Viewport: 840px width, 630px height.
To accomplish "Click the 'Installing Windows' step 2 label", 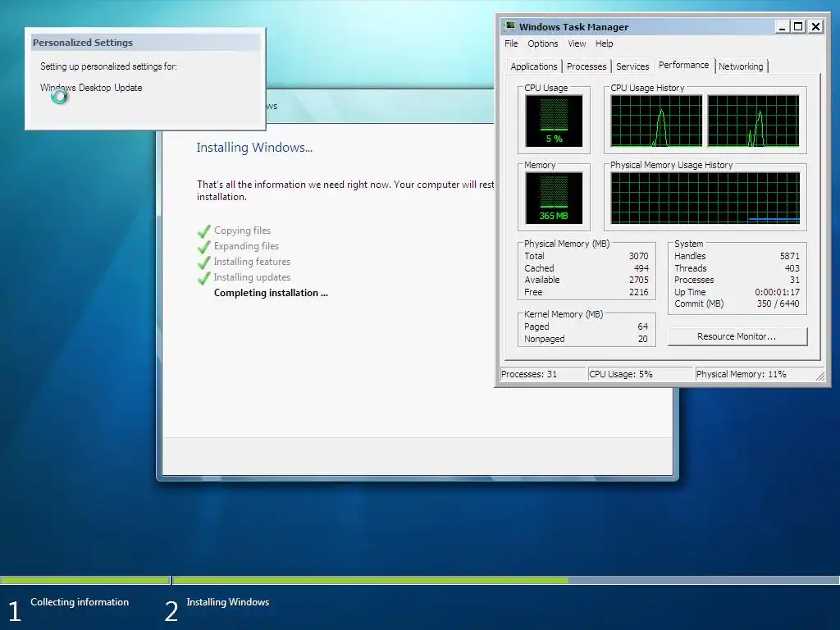I will pyautogui.click(x=228, y=602).
